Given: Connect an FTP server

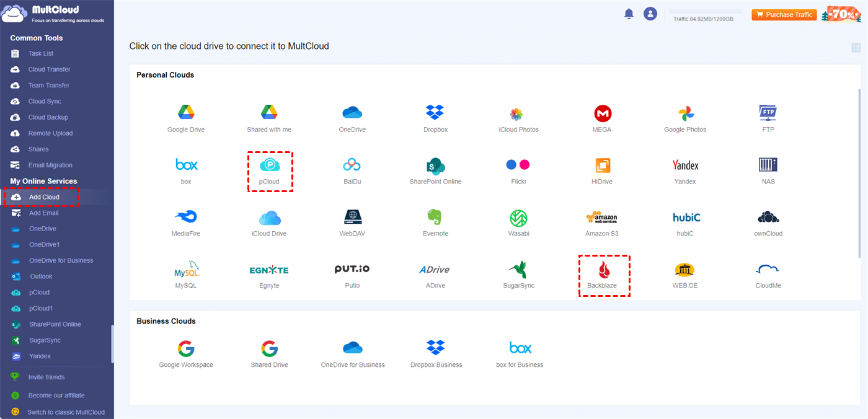Looking at the screenshot, I should [x=768, y=118].
